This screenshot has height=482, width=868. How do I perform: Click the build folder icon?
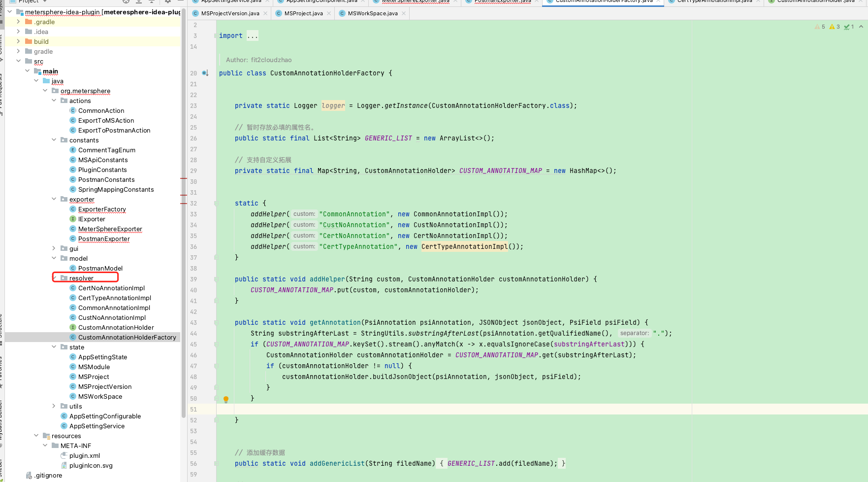click(29, 41)
